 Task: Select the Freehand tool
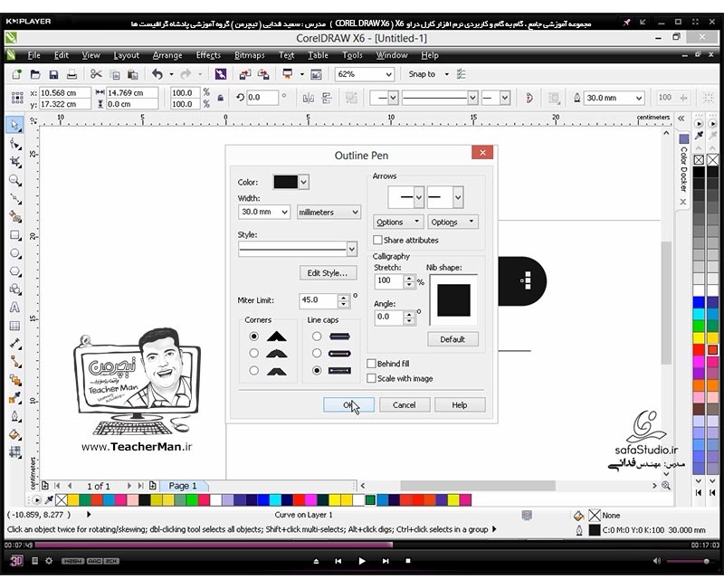tap(14, 198)
